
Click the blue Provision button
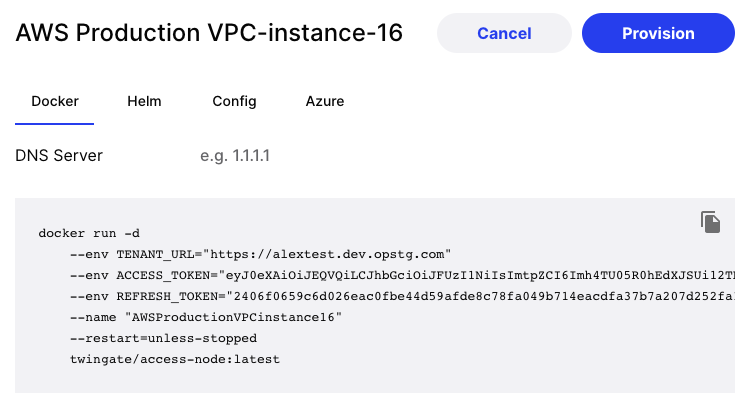[x=657, y=33]
